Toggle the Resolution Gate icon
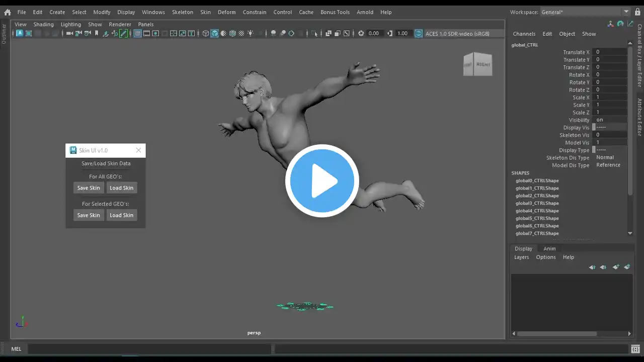Viewport: 644px width, 362px height. point(155,34)
